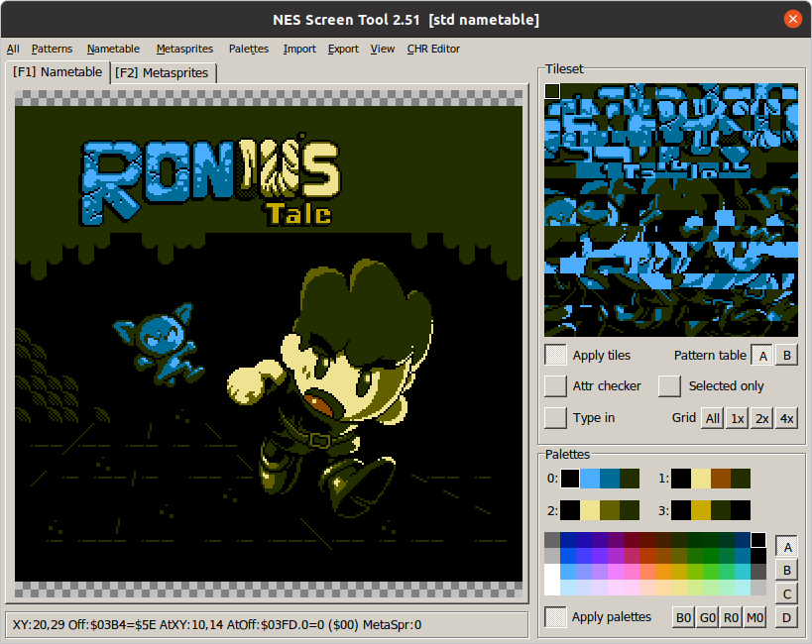Open the Nametable menu
The width and height of the screenshot is (812, 644).
coord(113,49)
